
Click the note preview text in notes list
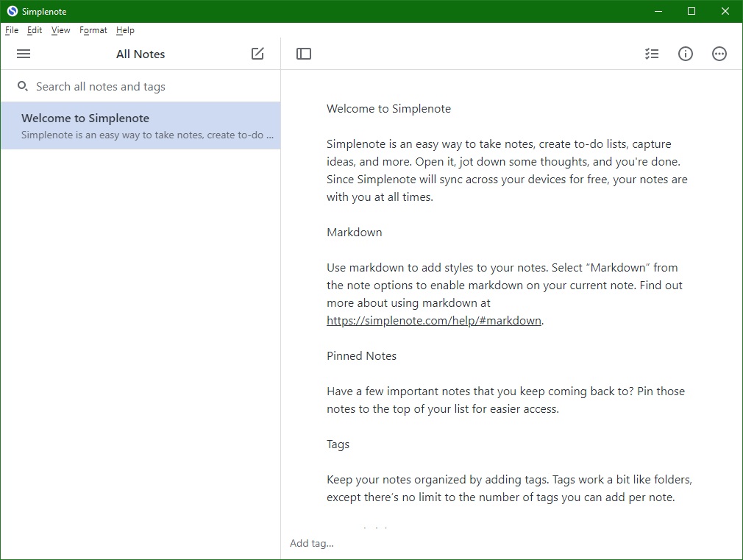(x=147, y=135)
